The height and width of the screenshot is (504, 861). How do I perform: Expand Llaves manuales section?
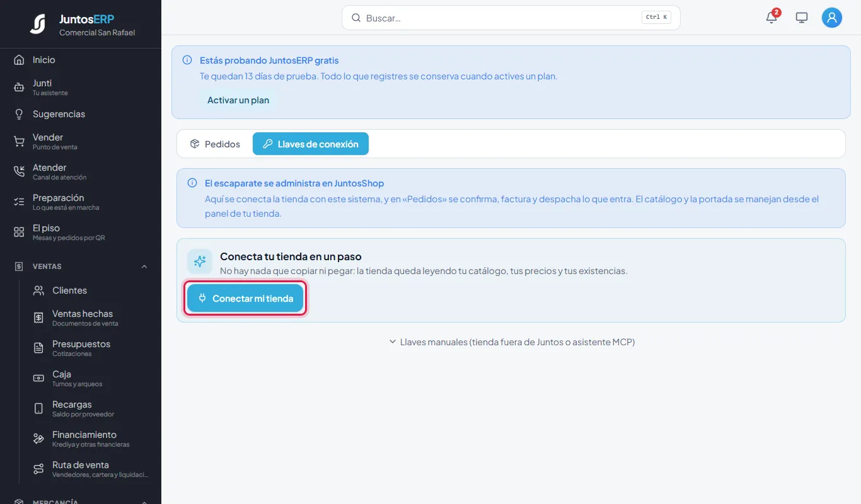[512, 342]
